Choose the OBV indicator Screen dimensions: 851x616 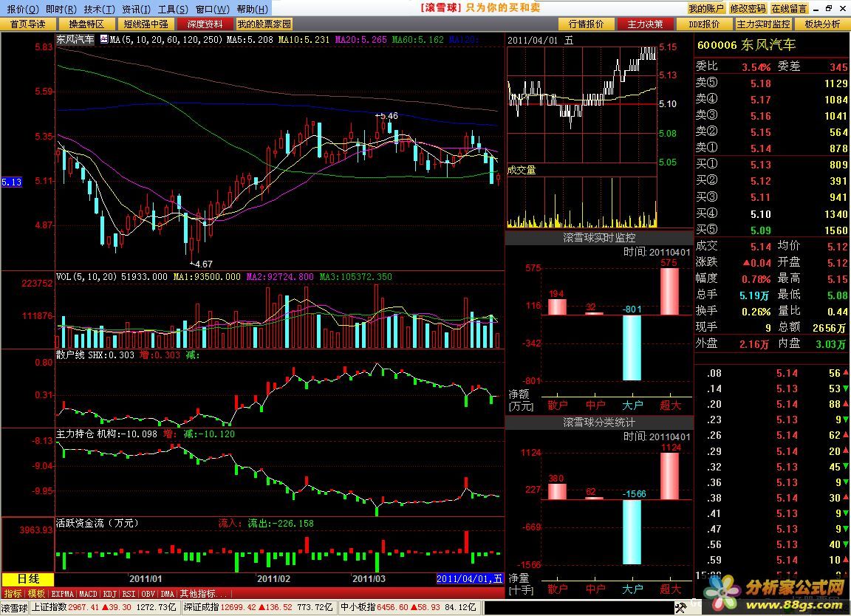click(148, 594)
